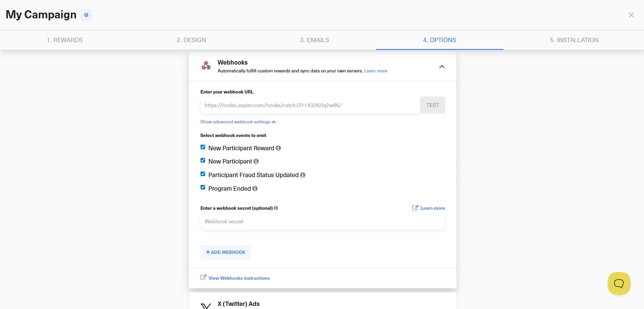The image size is (644, 309).
Task: Click the Webhooks integration icon
Action: coord(206,65)
